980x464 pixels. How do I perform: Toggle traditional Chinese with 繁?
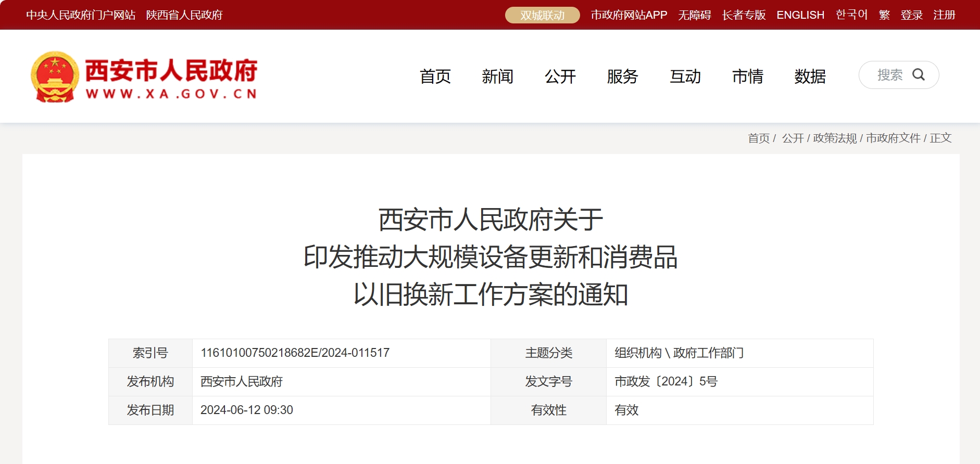coord(884,15)
